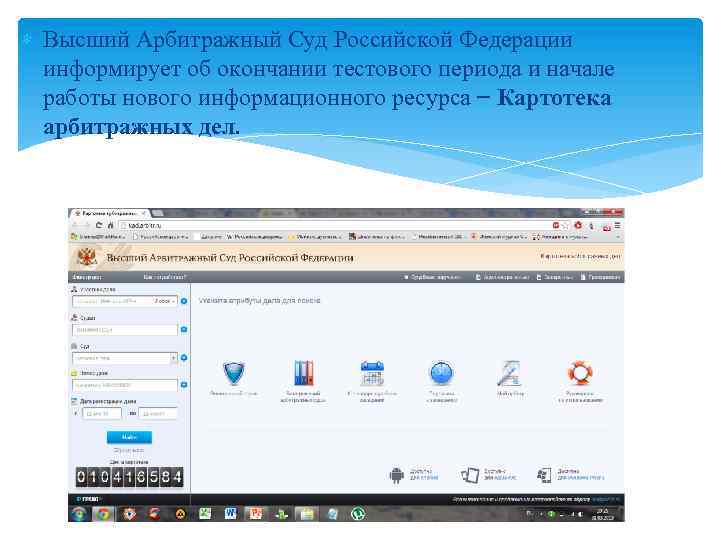Click the judge name input field

point(125,330)
